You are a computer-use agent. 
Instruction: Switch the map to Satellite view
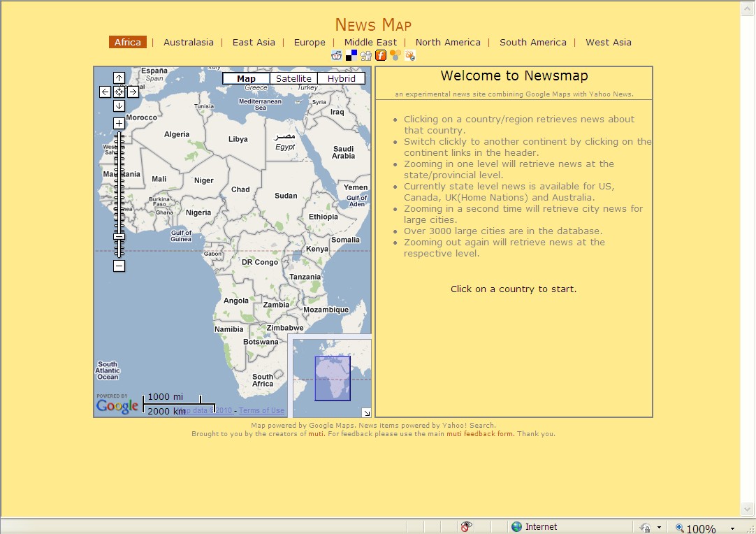click(x=293, y=78)
